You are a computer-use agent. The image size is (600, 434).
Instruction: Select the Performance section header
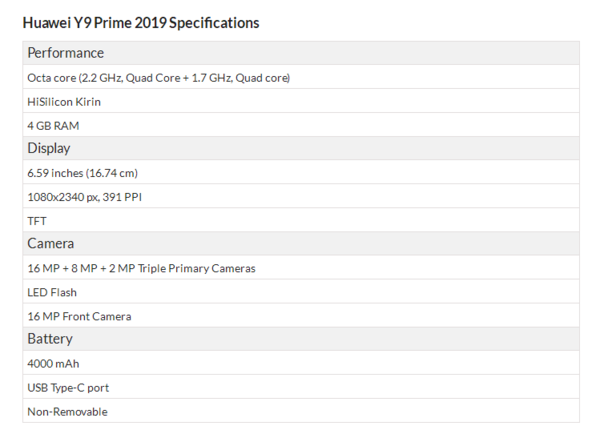pos(66,53)
